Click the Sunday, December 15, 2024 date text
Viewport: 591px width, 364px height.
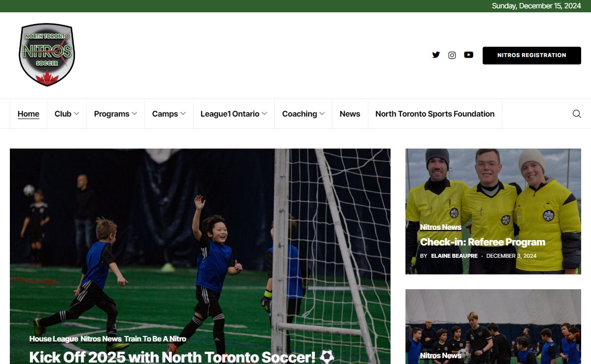click(536, 6)
